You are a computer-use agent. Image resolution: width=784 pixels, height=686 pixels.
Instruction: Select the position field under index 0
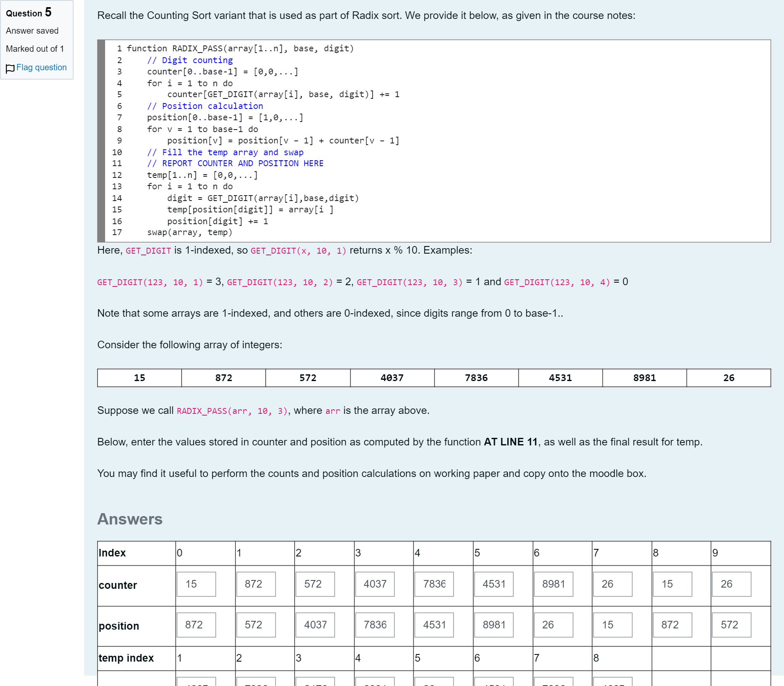pos(196,625)
